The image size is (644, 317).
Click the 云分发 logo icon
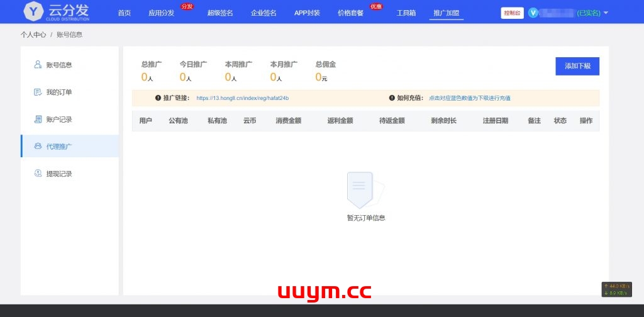pos(33,12)
